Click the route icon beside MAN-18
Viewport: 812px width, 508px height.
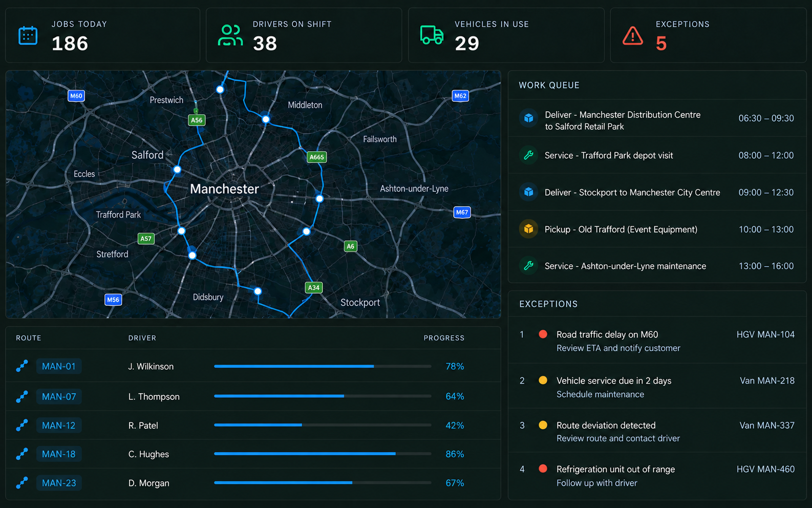pos(22,454)
